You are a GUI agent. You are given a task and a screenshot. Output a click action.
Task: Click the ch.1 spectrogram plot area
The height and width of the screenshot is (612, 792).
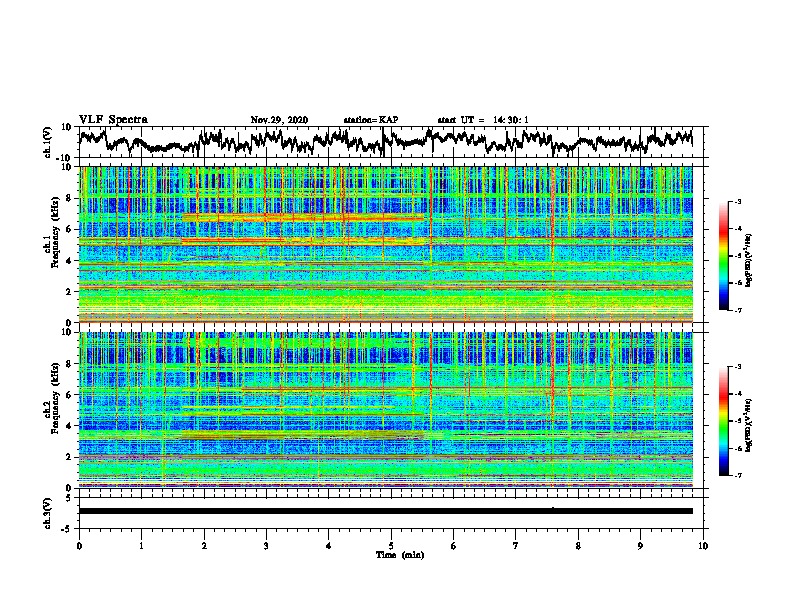pos(385,244)
